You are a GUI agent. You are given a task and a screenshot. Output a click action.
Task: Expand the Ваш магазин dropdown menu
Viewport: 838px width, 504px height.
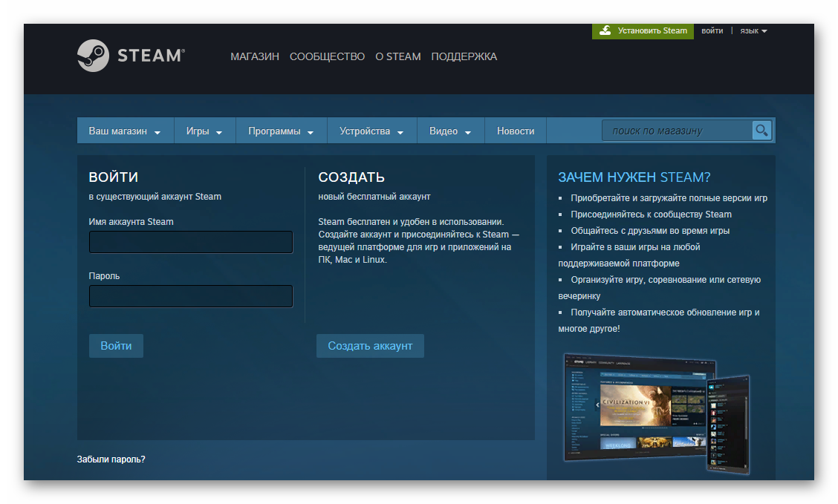tap(125, 131)
